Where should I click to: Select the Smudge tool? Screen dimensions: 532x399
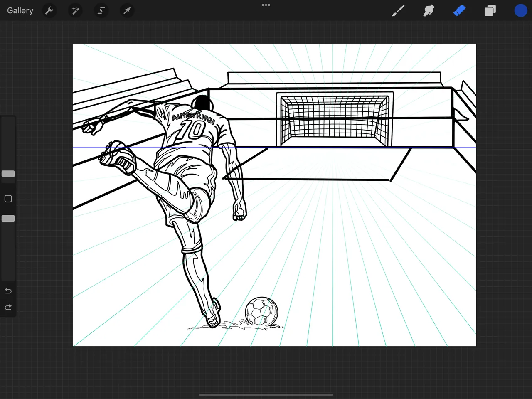click(429, 10)
